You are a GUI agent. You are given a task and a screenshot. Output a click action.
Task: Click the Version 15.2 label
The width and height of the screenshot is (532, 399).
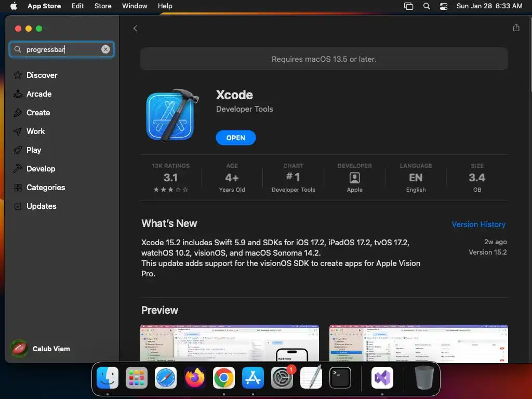pyautogui.click(x=487, y=252)
